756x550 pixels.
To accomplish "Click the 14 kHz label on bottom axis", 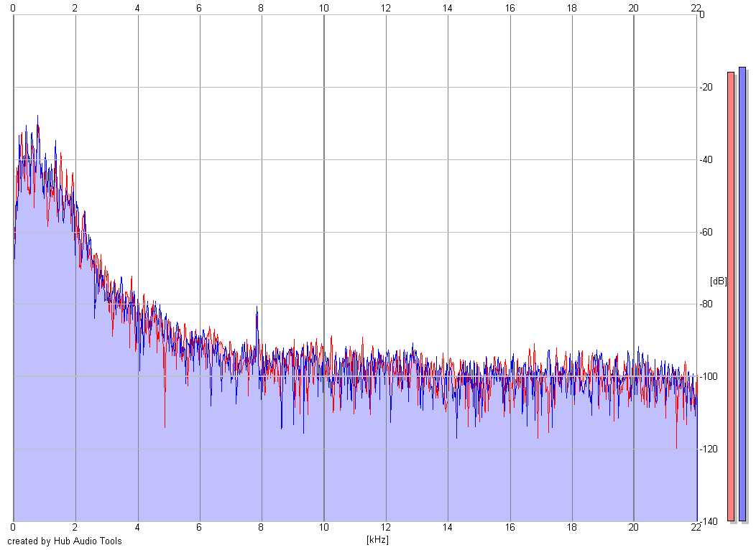I will click(x=448, y=527).
